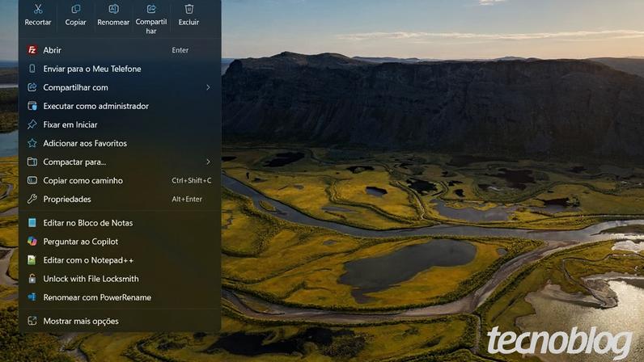
Task: Click the Adicionar aos Favoritos star icon
Action: 32,143
